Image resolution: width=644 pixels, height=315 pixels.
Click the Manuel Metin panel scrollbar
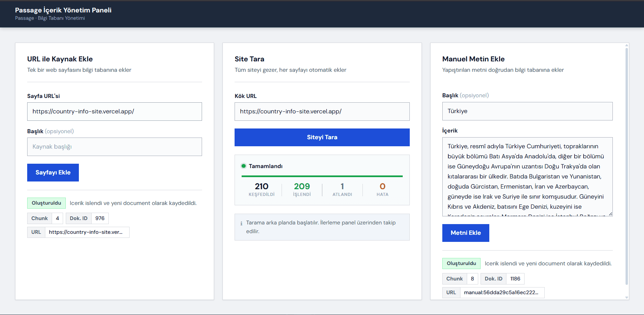click(x=627, y=166)
